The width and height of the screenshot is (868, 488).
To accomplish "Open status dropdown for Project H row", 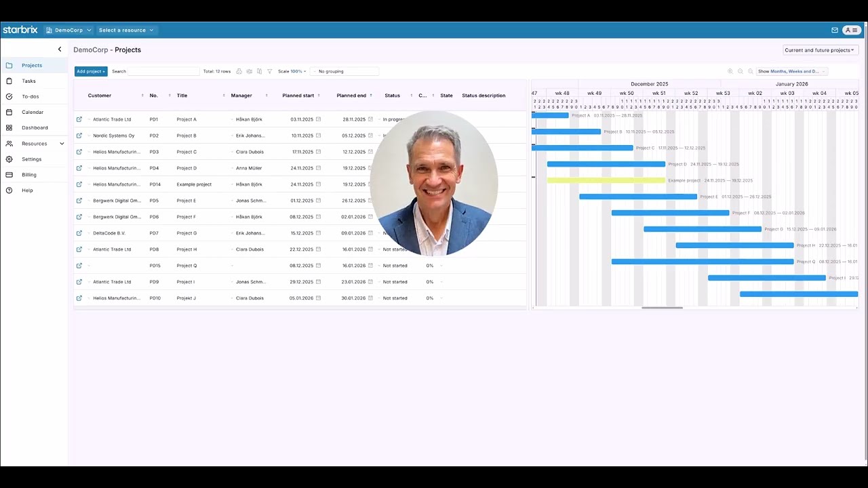I will [x=380, y=249].
